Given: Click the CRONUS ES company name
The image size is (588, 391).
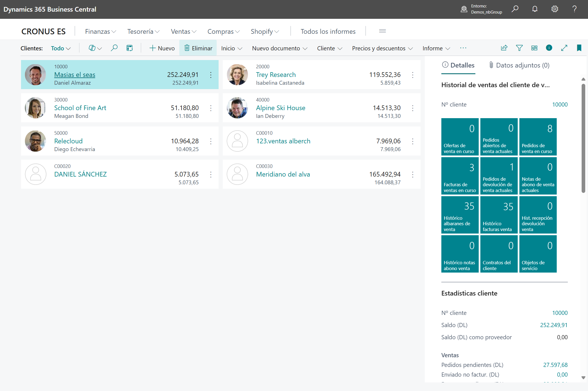Looking at the screenshot, I should coord(43,32).
